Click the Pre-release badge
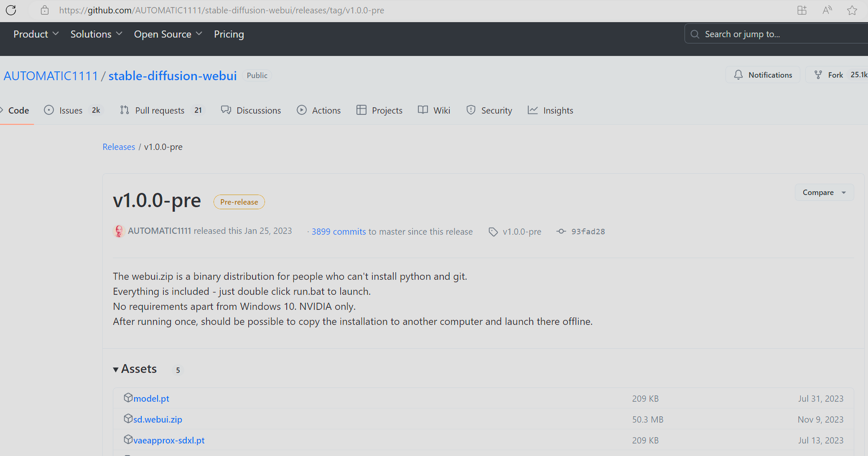868x456 pixels. pos(239,202)
